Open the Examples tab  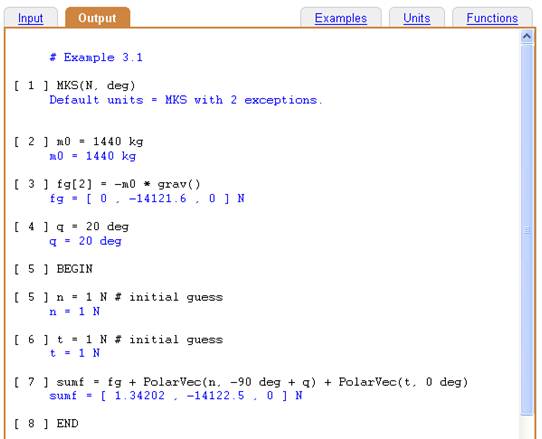coord(340,18)
